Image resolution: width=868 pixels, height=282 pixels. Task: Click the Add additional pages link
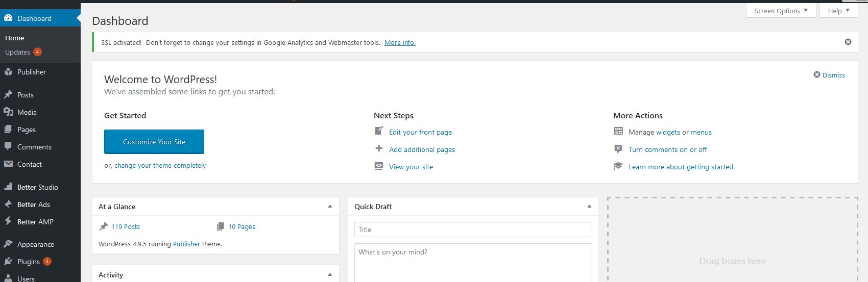click(422, 149)
